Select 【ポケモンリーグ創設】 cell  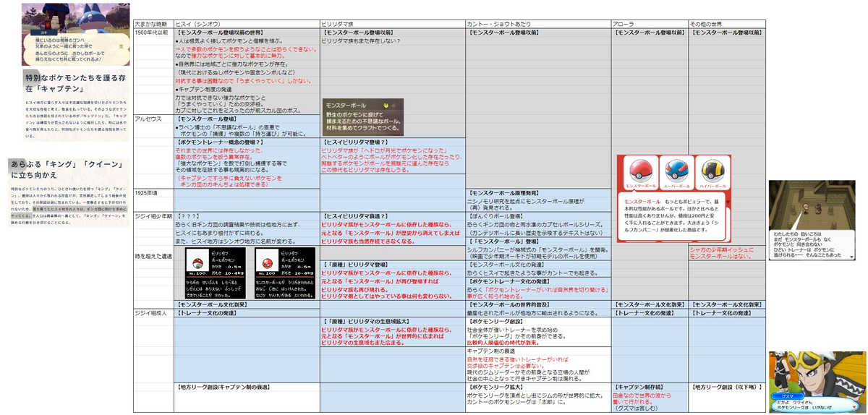click(x=538, y=321)
